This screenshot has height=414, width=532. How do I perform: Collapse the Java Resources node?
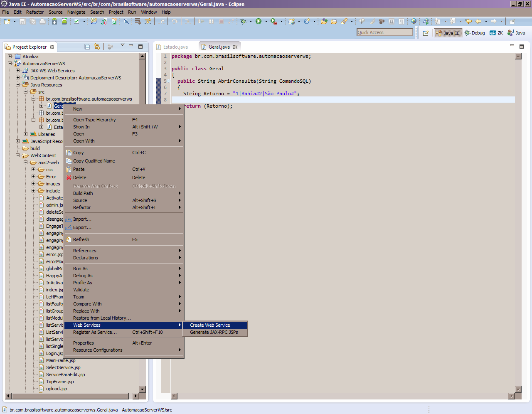click(x=18, y=84)
